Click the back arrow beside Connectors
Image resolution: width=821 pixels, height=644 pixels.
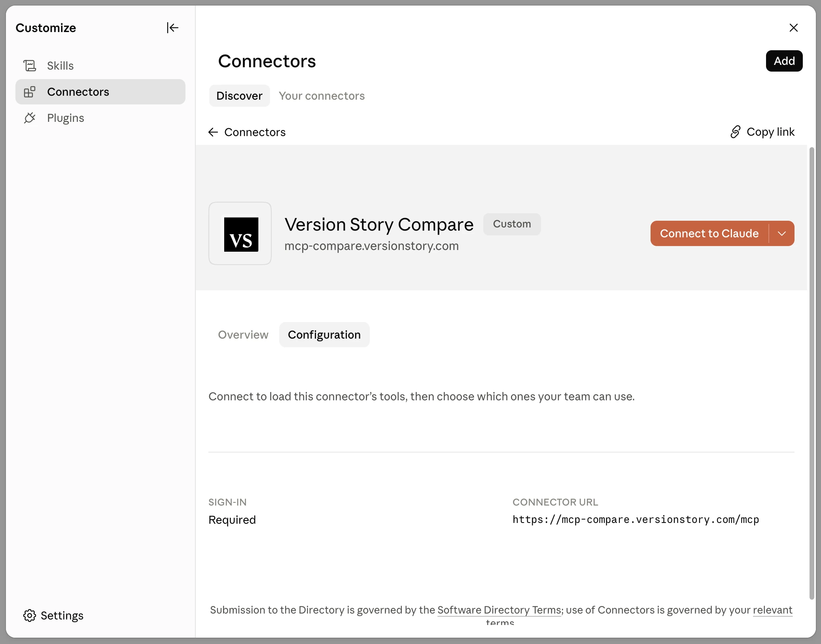pos(213,132)
